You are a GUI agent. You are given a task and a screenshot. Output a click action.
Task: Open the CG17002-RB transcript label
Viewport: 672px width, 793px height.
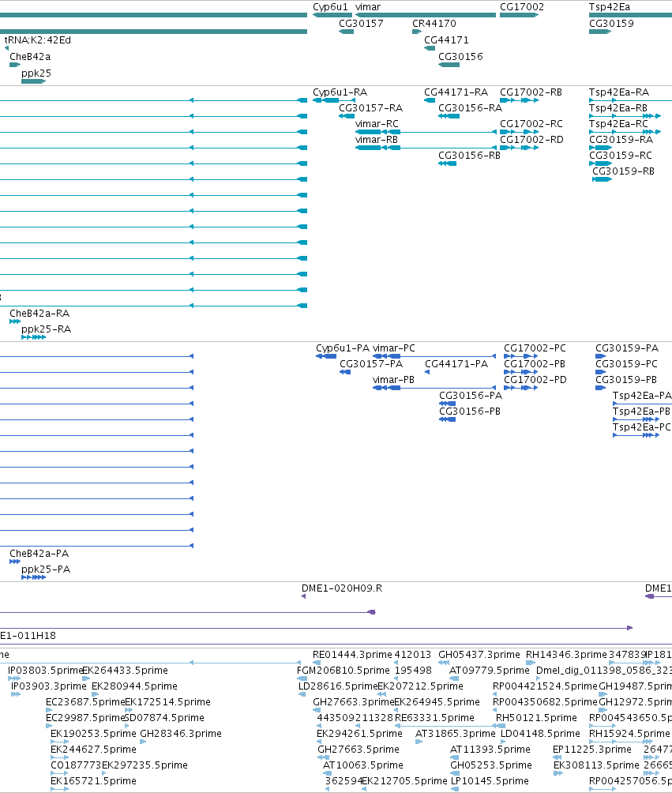531,92
